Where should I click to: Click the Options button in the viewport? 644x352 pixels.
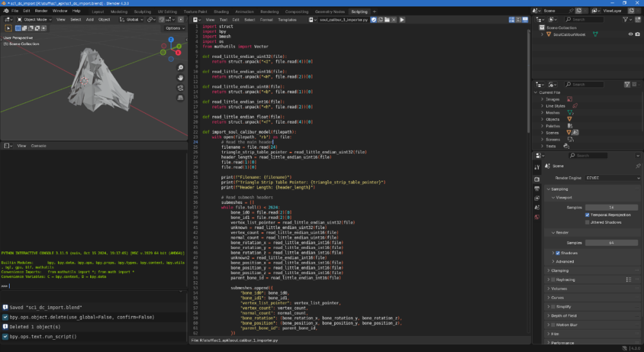173,28
